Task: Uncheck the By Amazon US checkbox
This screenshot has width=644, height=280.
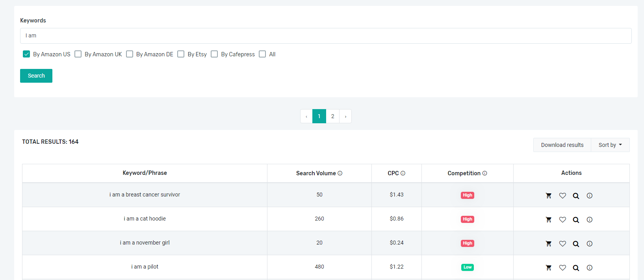Action: pos(26,54)
